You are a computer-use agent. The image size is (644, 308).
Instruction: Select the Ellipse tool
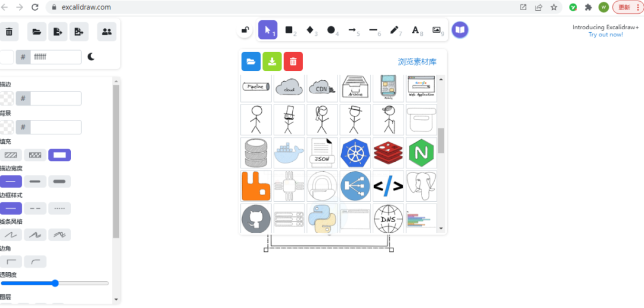(332, 30)
